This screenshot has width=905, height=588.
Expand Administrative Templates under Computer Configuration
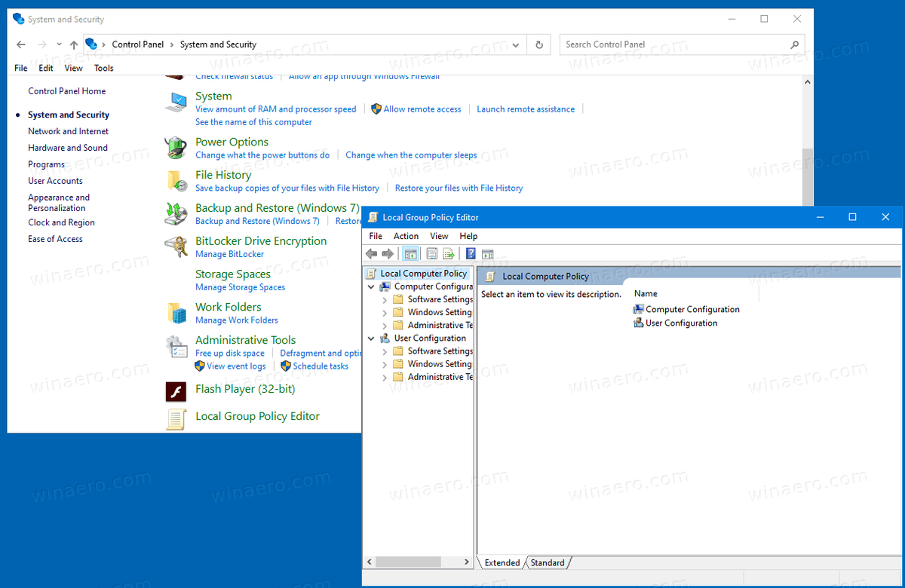coord(385,326)
